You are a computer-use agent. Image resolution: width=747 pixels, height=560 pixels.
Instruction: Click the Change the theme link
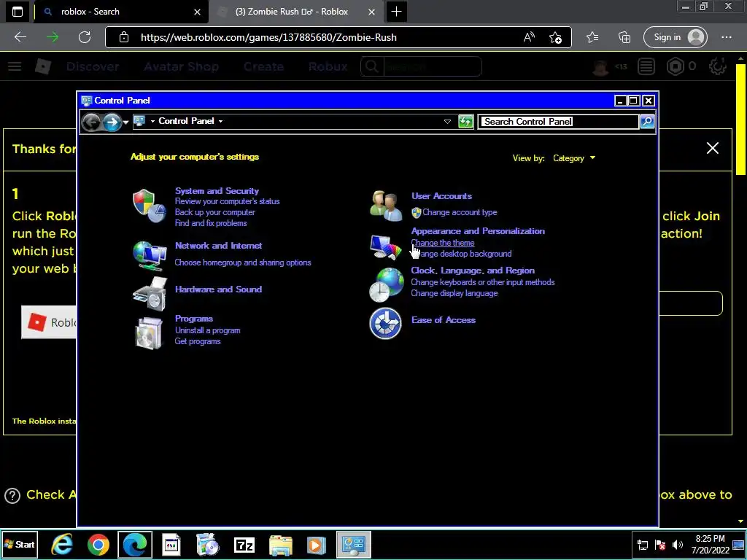[x=443, y=243]
